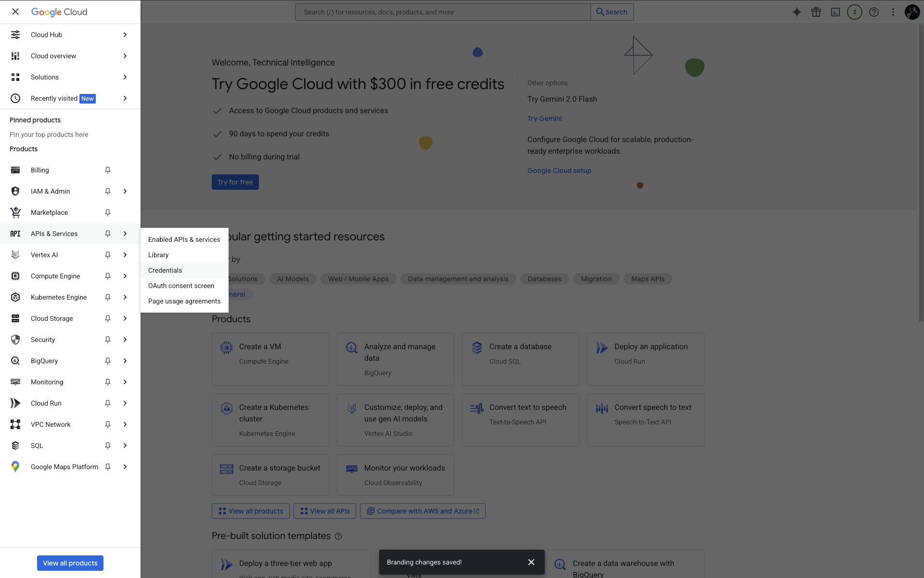Close the navigation menu with X icon

pos(15,12)
